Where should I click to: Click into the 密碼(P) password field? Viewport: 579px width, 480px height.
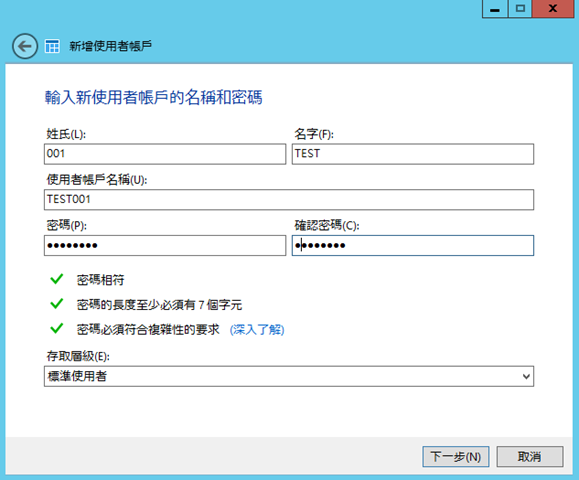click(x=165, y=246)
